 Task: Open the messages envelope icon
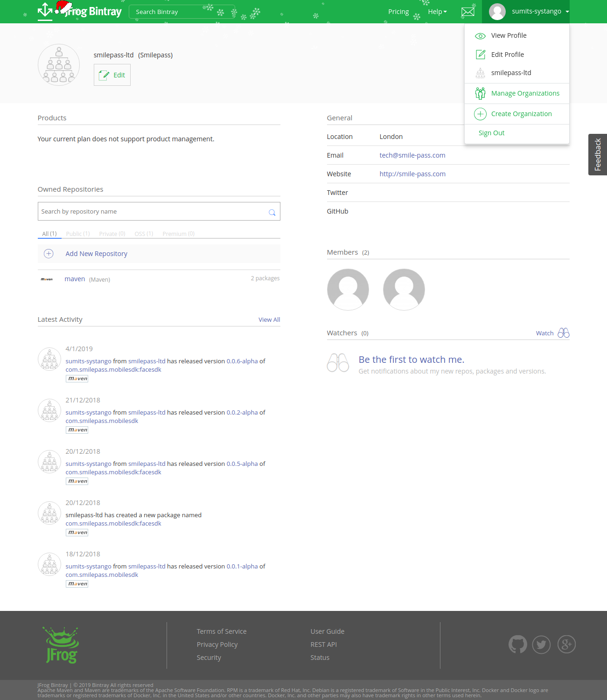(468, 12)
